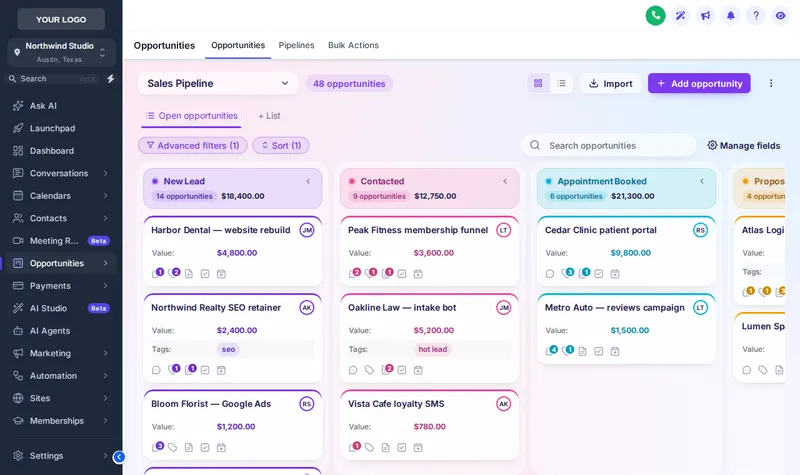
Task: Collapse the Contacted column
Action: (x=505, y=181)
